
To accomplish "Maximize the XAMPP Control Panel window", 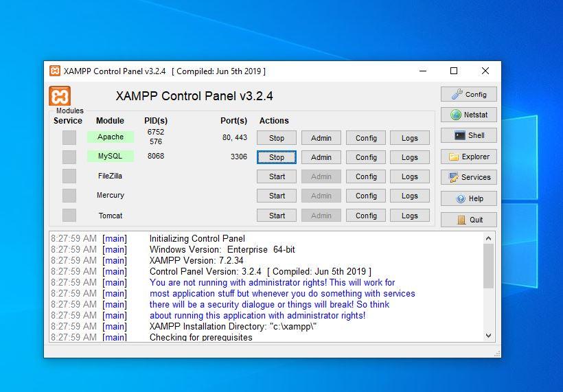I will [x=454, y=71].
